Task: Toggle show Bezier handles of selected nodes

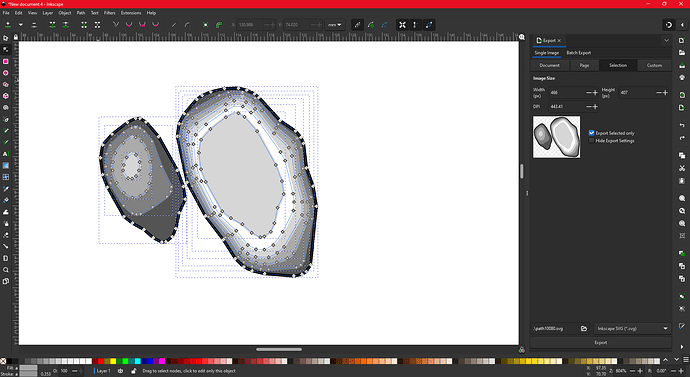Action: point(415,25)
